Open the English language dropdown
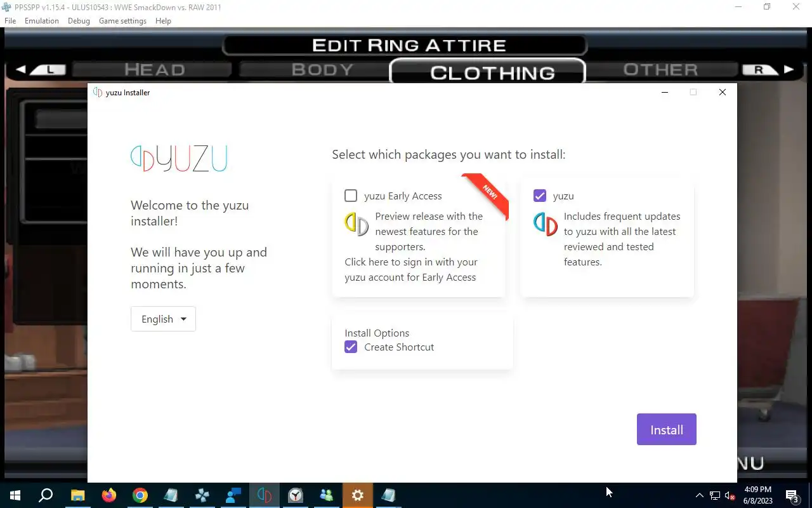 point(163,319)
